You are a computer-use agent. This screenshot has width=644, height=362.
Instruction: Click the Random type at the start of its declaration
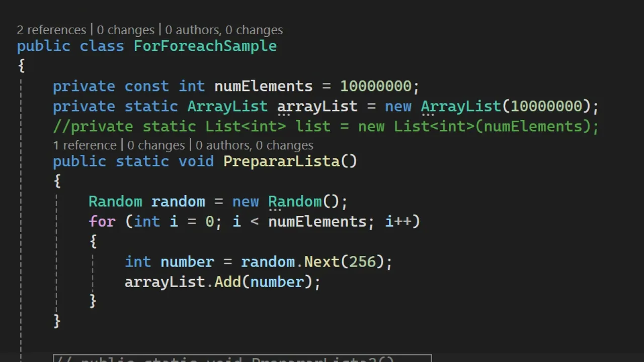[115, 202]
